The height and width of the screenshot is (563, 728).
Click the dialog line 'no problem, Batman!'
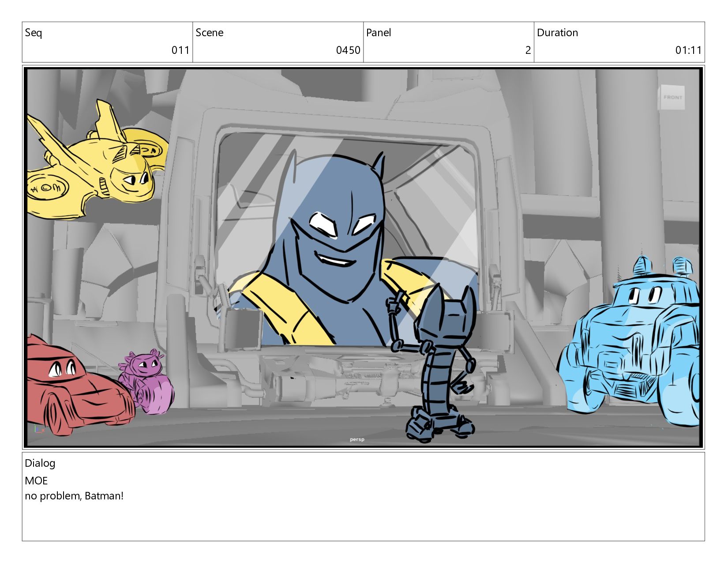click(74, 496)
